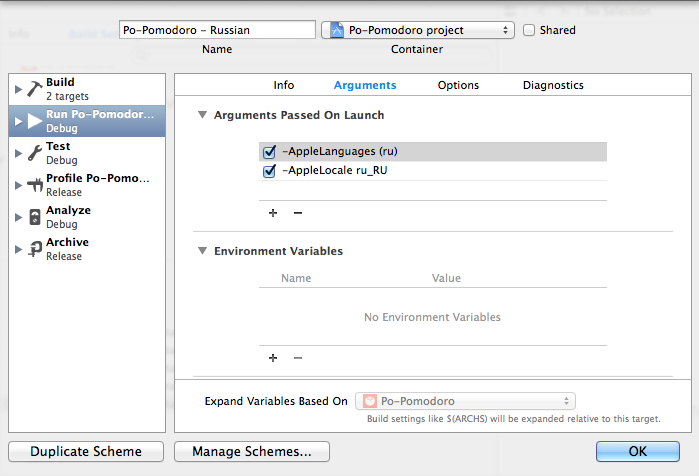Select the Archive Release action row
Viewport: 699px width, 476px height.
(x=87, y=249)
